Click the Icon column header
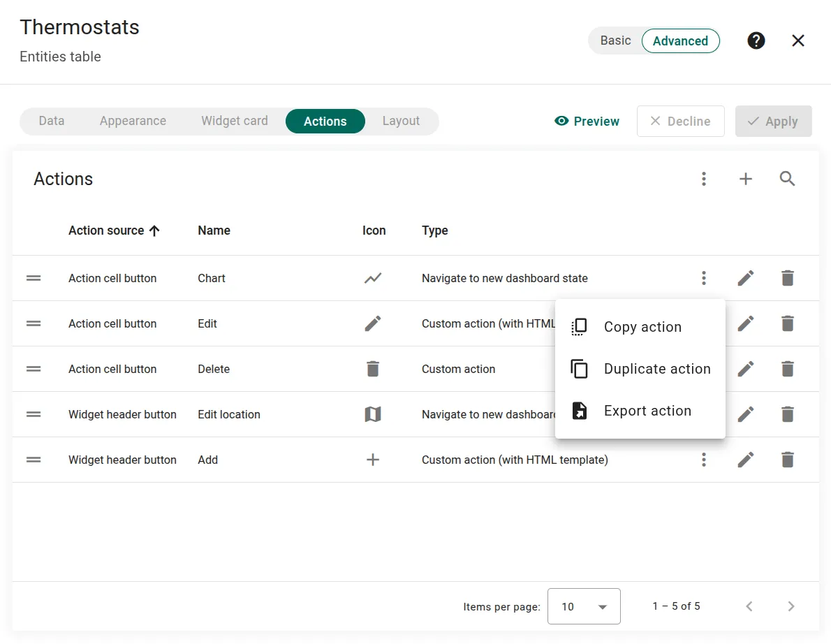 (374, 230)
